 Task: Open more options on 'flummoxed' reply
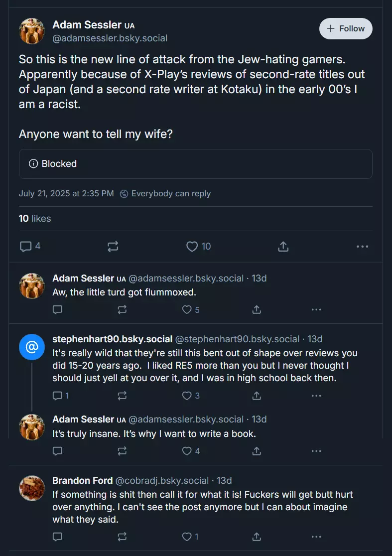[x=316, y=309]
